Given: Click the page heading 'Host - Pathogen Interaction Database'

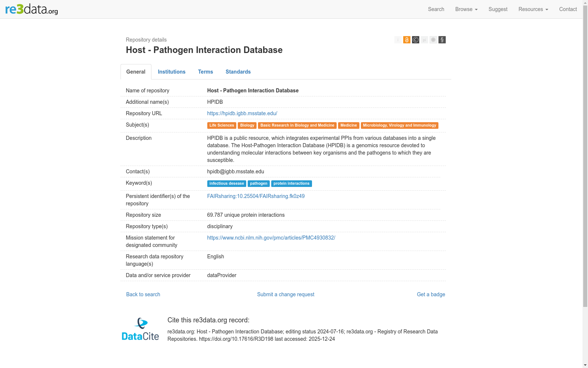Looking at the screenshot, I should (204, 50).
